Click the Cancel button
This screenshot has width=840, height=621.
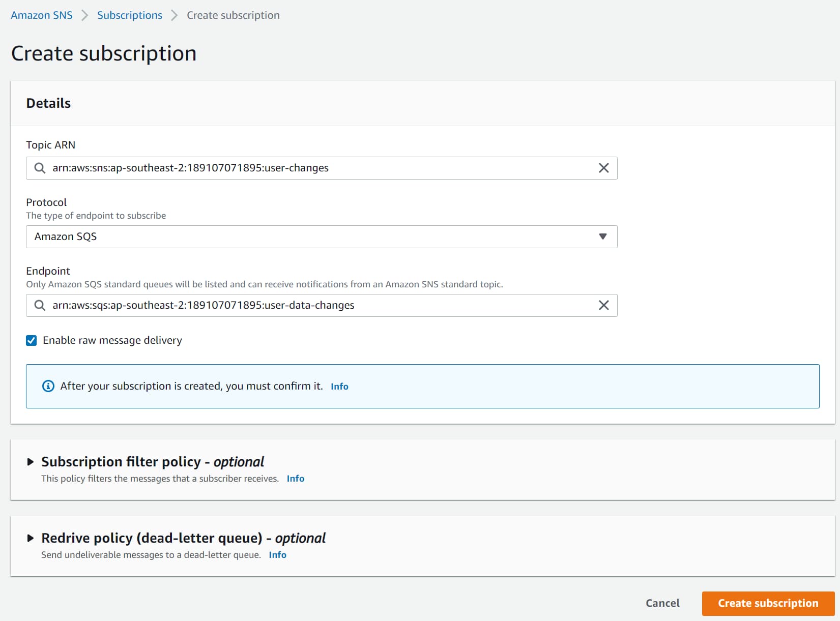click(x=662, y=603)
